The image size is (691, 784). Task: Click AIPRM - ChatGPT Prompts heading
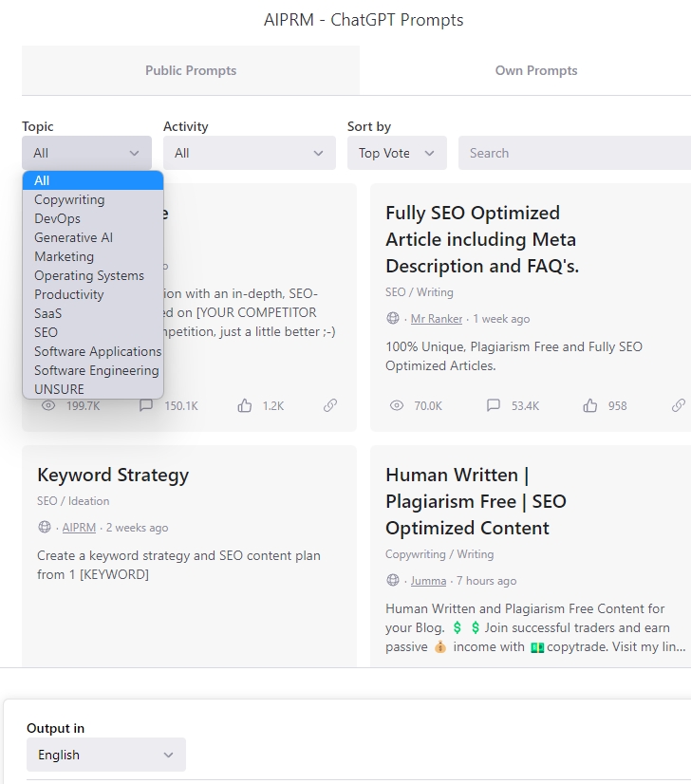tap(364, 20)
